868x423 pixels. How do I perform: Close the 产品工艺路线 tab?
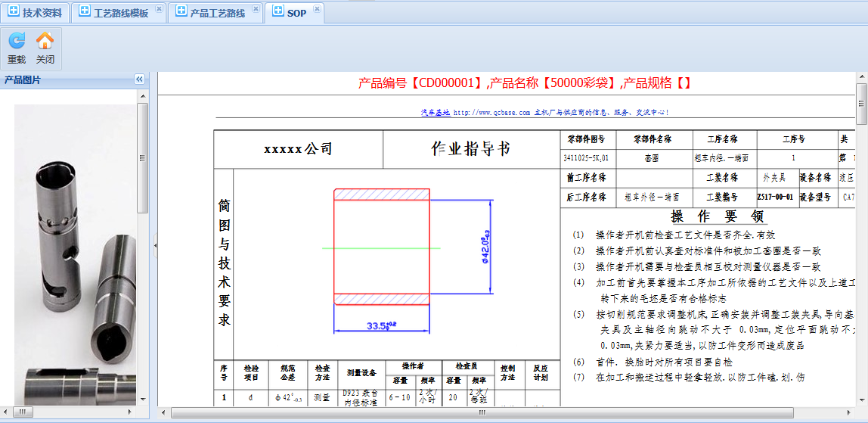click(256, 9)
